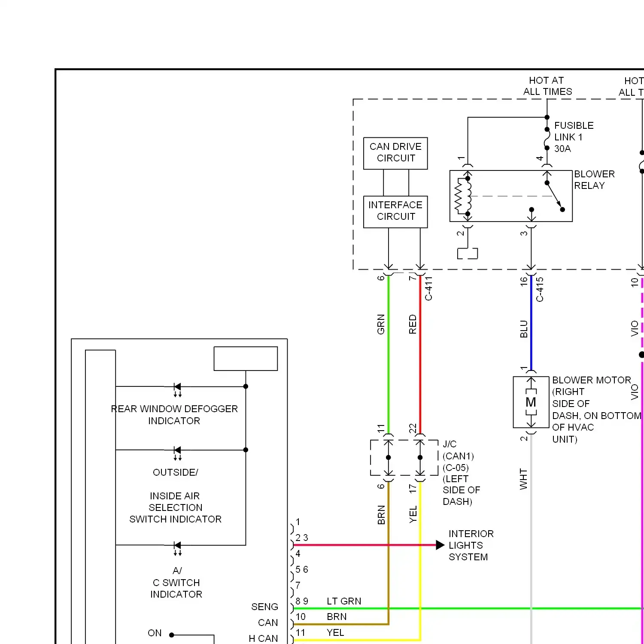Select the BLOWER MOTOR location description
This screenshot has height=644, width=644.
click(596, 410)
